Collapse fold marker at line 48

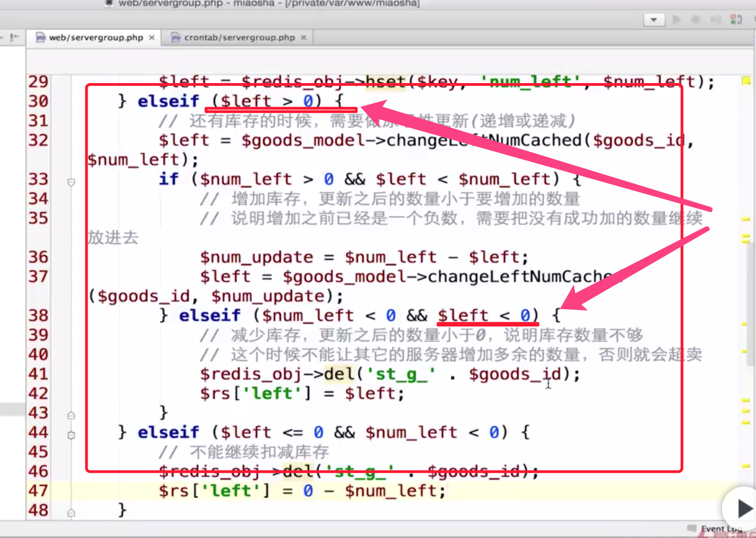(71, 513)
